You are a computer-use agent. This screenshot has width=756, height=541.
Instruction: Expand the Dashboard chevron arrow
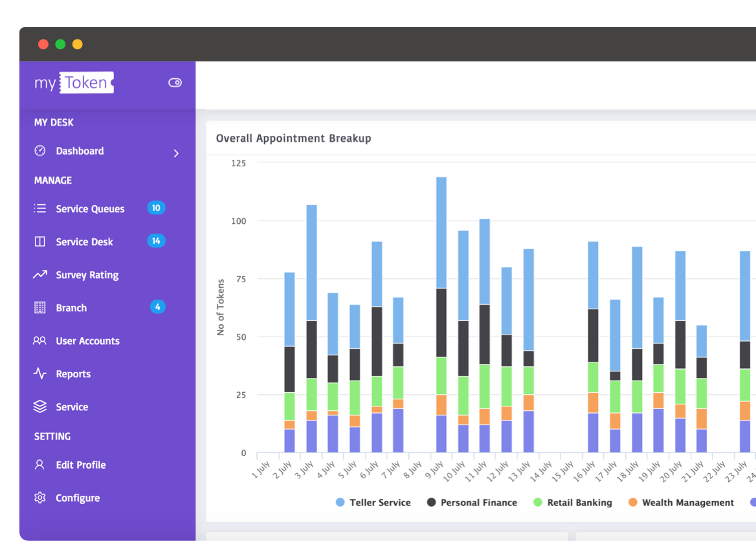177,153
